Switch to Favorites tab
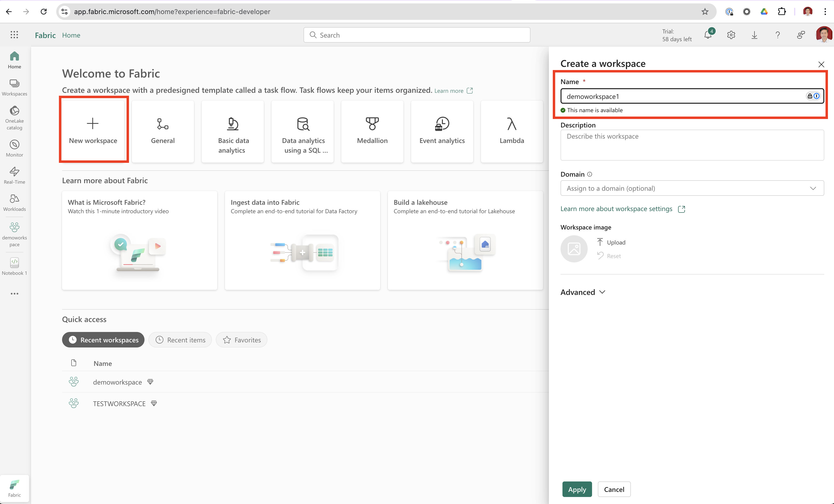 pos(242,340)
